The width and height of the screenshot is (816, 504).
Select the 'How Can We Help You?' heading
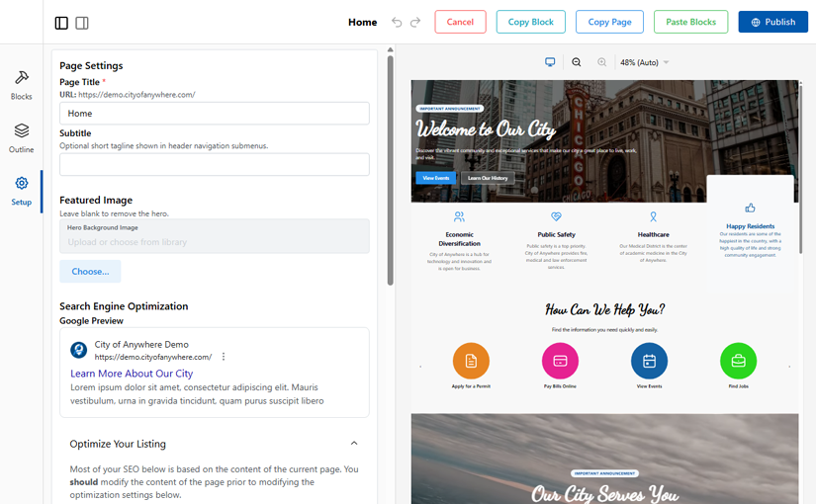604,310
